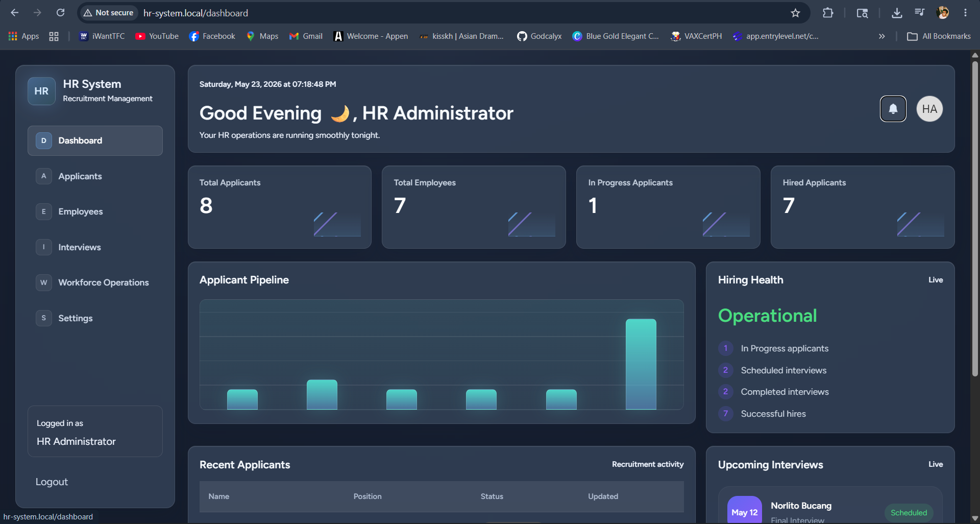
Task: Open Employees page in sidebar
Action: [x=95, y=211]
